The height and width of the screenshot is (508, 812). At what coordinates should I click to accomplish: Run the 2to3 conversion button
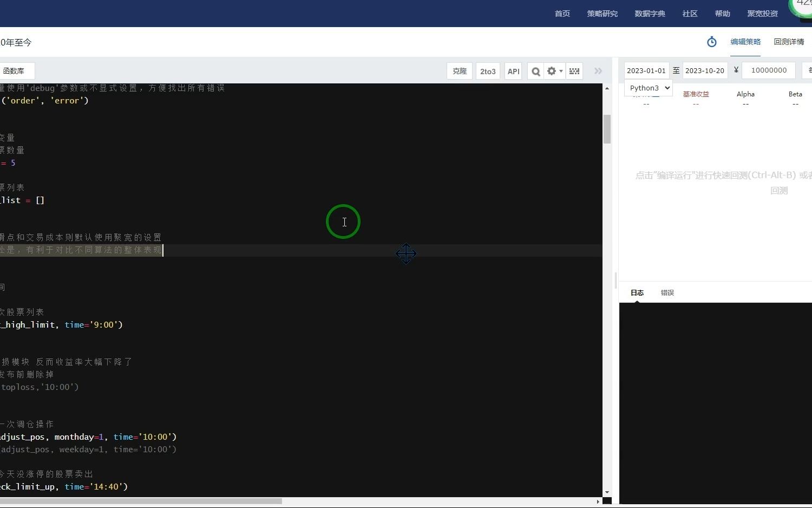click(x=488, y=71)
